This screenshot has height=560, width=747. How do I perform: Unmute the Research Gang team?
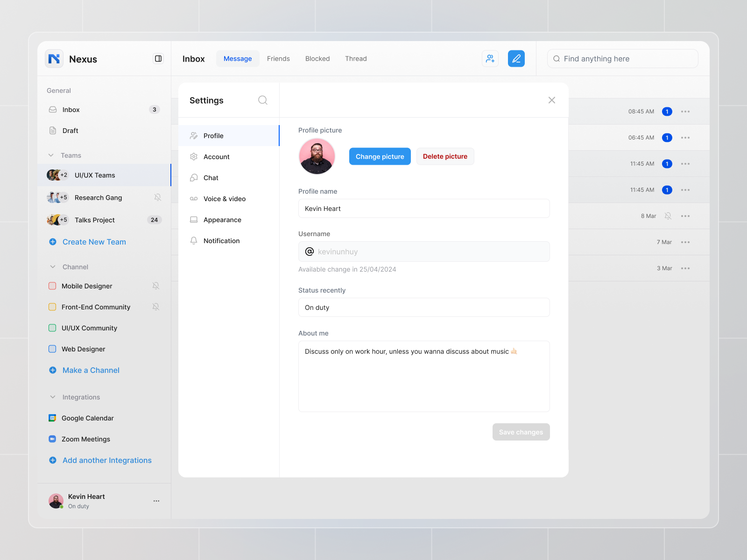coord(157,197)
